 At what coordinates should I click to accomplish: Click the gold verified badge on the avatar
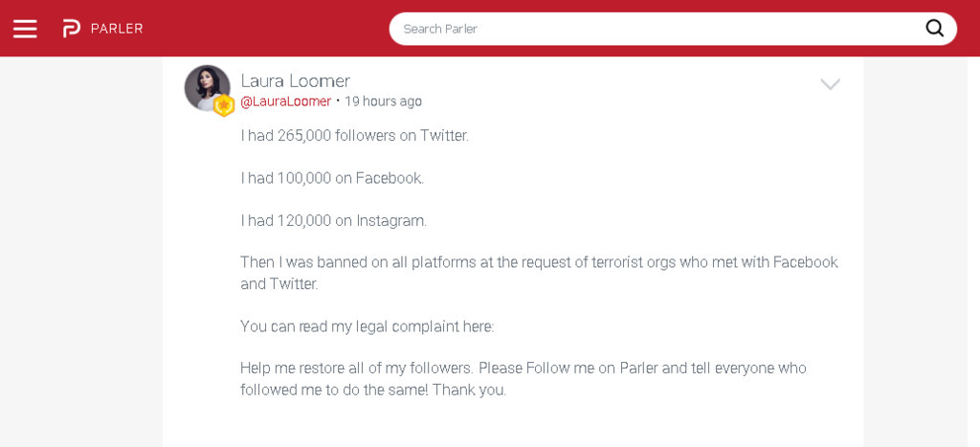pos(224,104)
